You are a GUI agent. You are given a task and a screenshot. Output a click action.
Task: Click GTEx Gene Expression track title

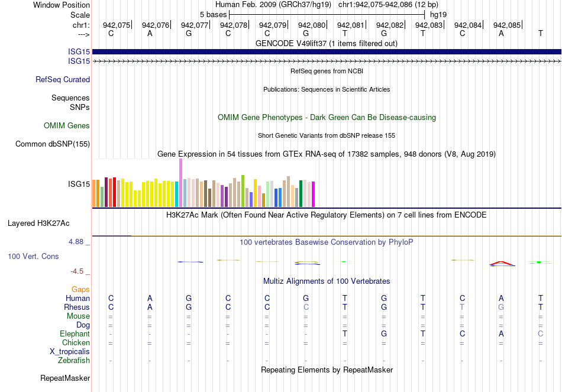pyautogui.click(x=327, y=154)
